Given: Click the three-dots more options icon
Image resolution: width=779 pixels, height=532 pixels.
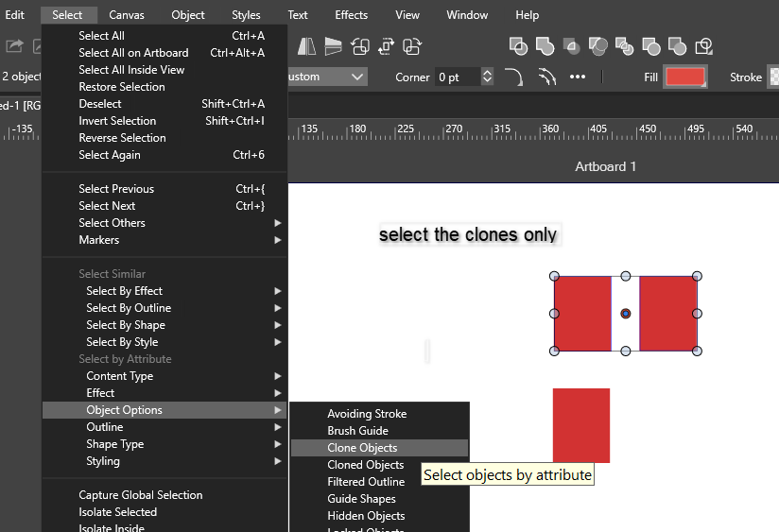Looking at the screenshot, I should [x=578, y=77].
